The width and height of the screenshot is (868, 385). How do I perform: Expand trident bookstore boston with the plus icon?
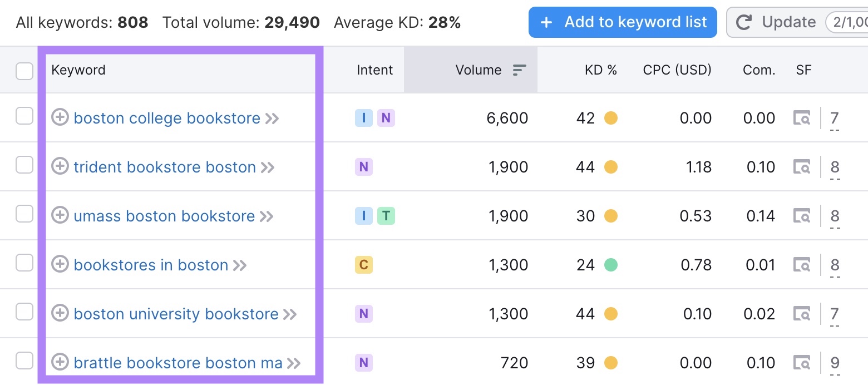[x=60, y=166]
